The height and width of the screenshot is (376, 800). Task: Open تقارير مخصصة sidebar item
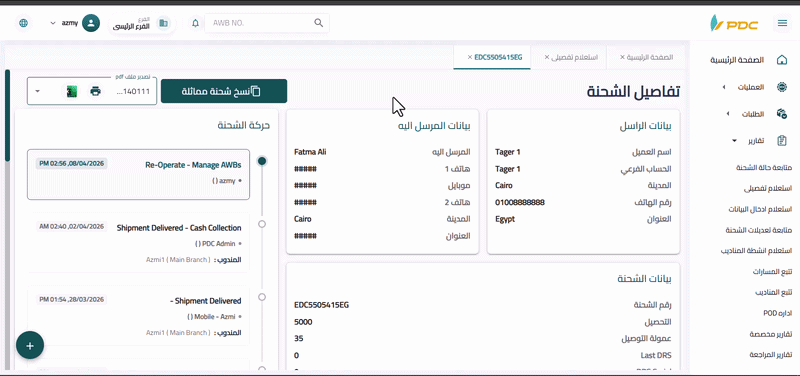click(x=770, y=334)
